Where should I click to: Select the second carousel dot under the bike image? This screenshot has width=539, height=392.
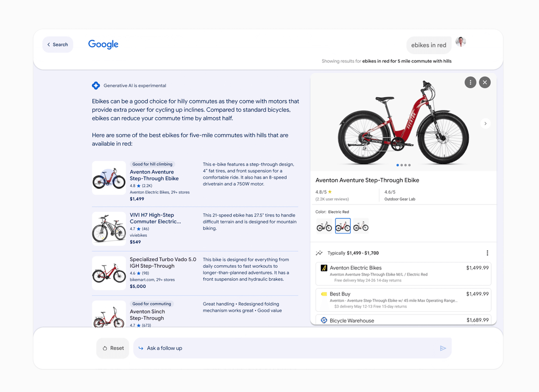[x=402, y=165]
